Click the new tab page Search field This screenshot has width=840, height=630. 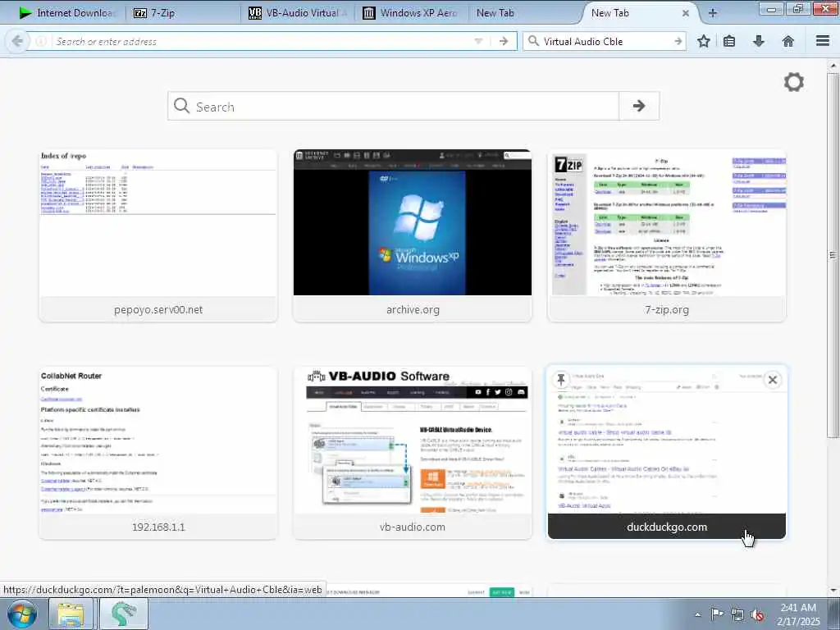coord(394,106)
